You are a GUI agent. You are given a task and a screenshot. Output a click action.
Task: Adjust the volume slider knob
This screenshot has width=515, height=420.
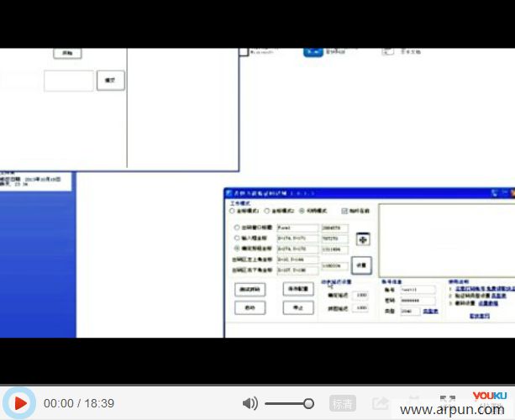308,404
